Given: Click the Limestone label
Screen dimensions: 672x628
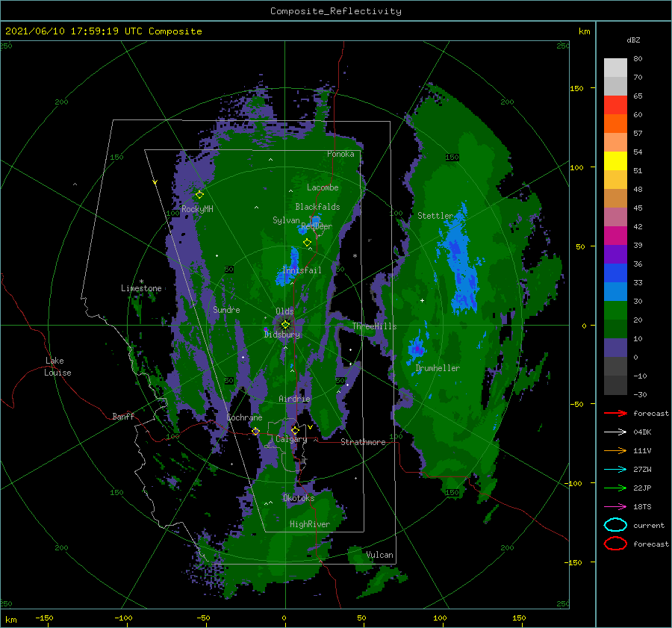Looking at the screenshot, I should pos(141,288).
